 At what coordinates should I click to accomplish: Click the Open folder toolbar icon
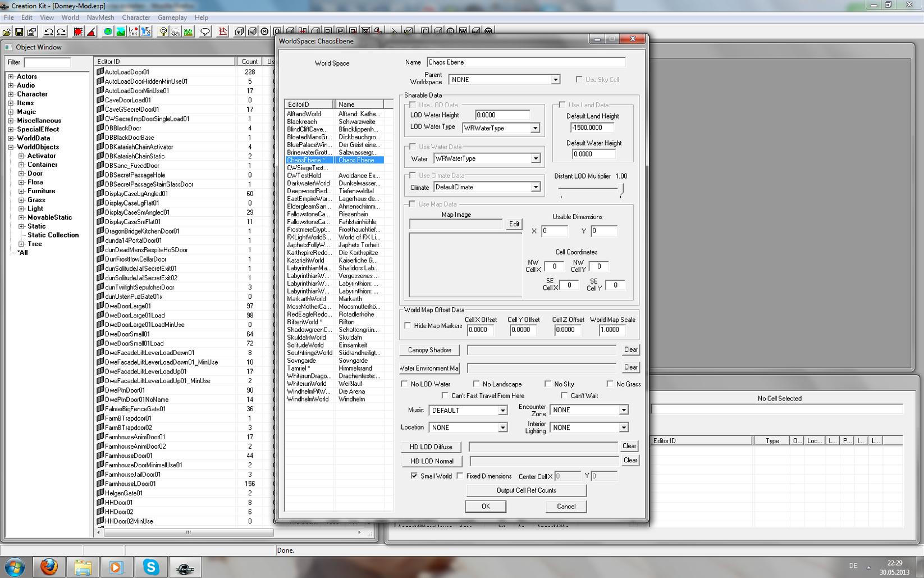[7, 32]
